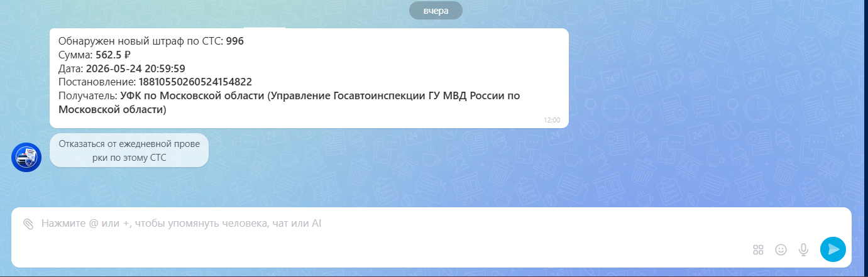Open the quick actions grid icon
This screenshot has width=868, height=277.
tap(758, 249)
